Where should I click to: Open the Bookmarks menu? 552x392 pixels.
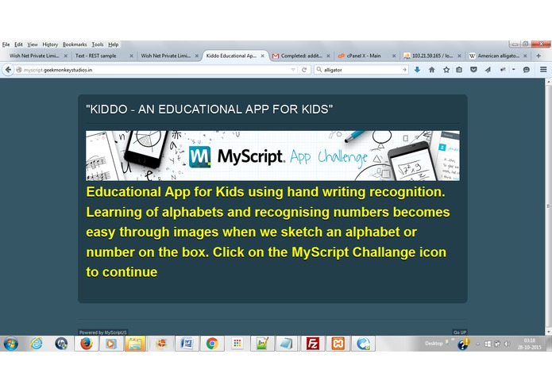75,44
